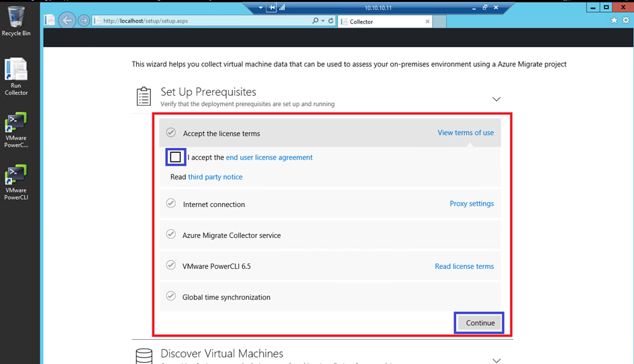Viewport: 634px width, 364px height.
Task: Open browser favorites star icon
Action: click(x=614, y=20)
